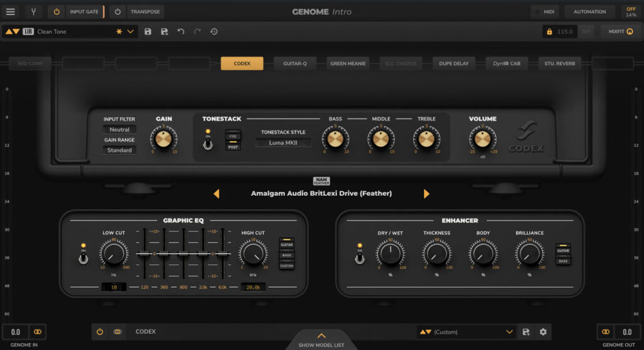Click the TREBLE knob
Screen dimensions: 644x350
426,139
